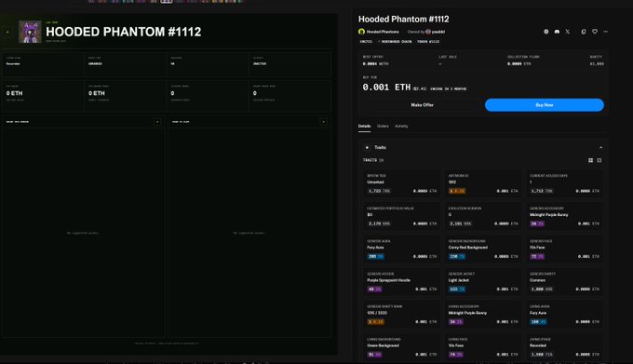Click the 0.001 ETH buy price
Image resolution: width=633 pixels, height=364 pixels.
pos(386,88)
